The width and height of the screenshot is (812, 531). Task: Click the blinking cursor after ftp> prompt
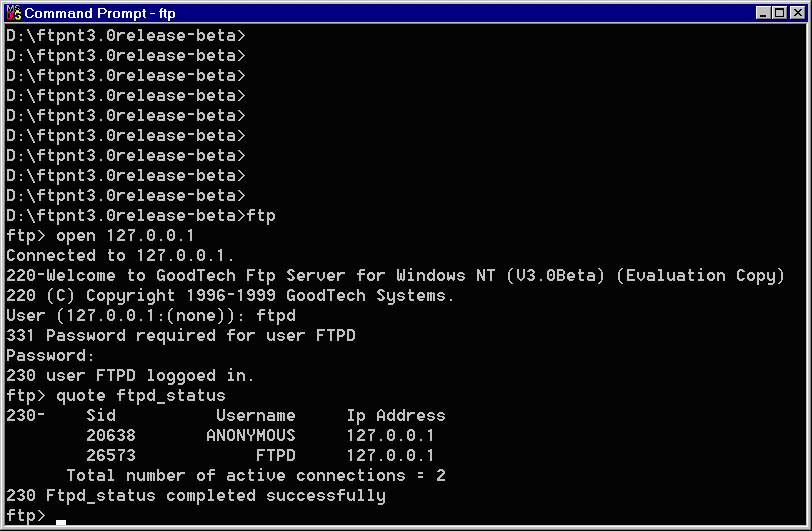(61, 522)
